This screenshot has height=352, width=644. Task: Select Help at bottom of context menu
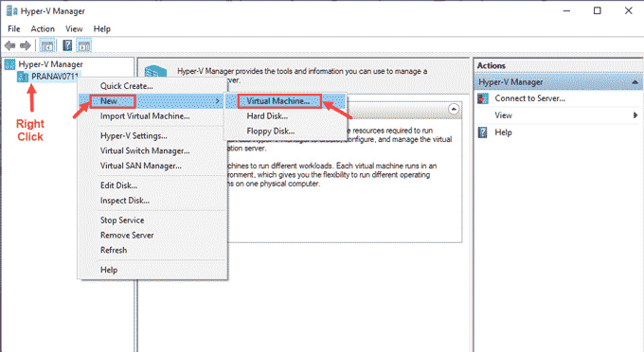(152, 270)
